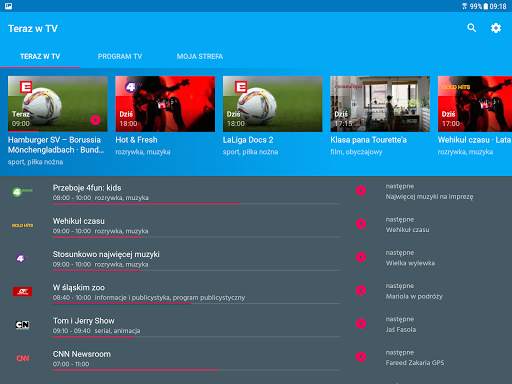The image size is (512, 384).
Task: Tap the image notification icon in status bar
Action: coord(8,6)
